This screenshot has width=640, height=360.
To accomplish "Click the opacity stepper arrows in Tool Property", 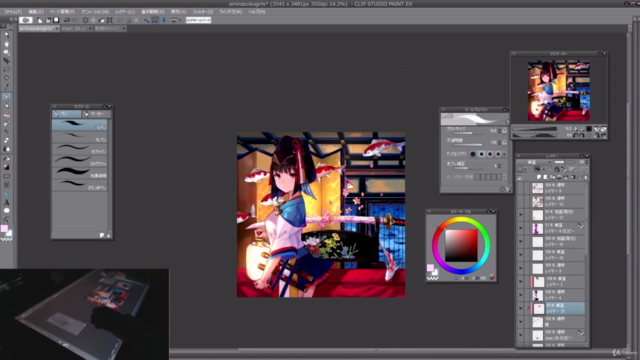I will pos(499,142).
